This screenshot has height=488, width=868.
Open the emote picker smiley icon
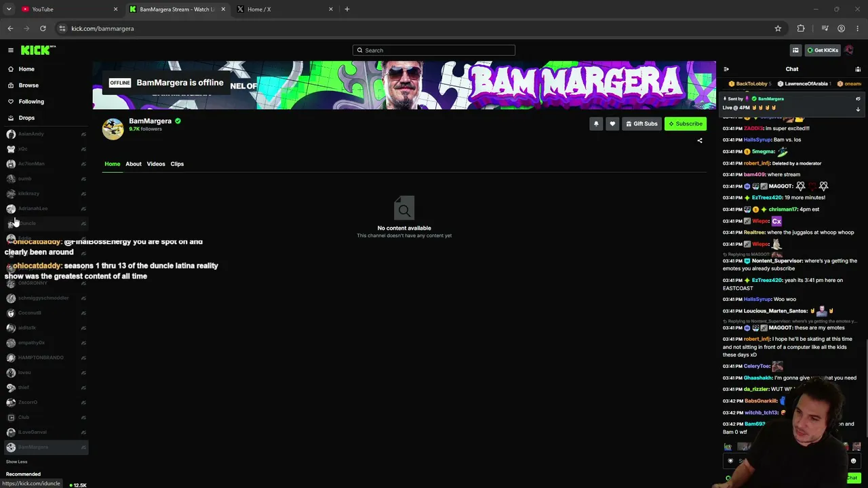[x=854, y=461]
